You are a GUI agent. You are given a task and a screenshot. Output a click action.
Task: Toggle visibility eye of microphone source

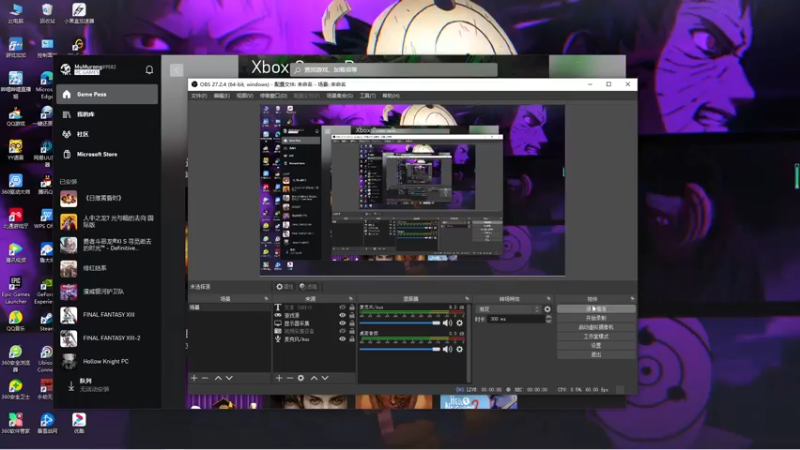(x=342, y=339)
